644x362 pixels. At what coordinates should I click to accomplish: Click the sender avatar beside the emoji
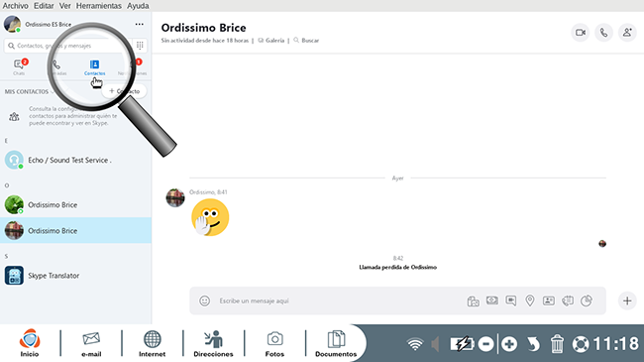point(175,198)
